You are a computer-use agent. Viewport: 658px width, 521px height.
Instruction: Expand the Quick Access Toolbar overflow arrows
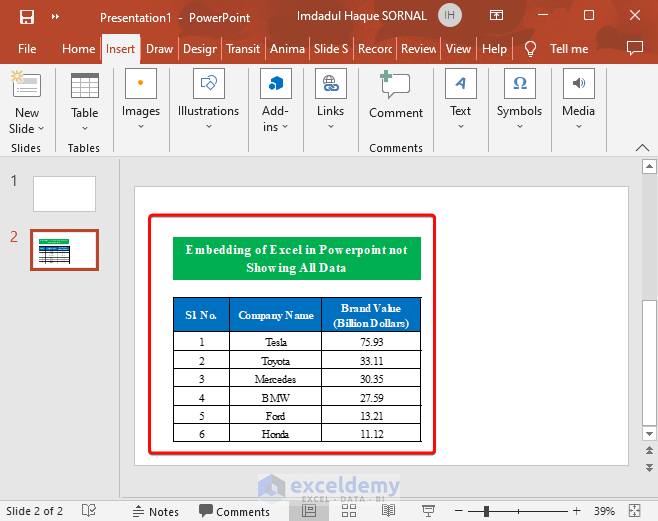(55, 17)
